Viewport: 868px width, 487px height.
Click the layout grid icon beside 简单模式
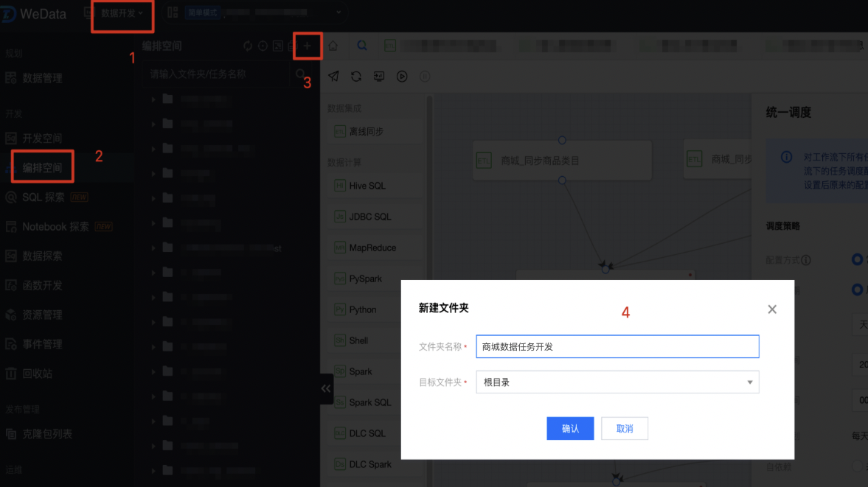[x=173, y=13]
